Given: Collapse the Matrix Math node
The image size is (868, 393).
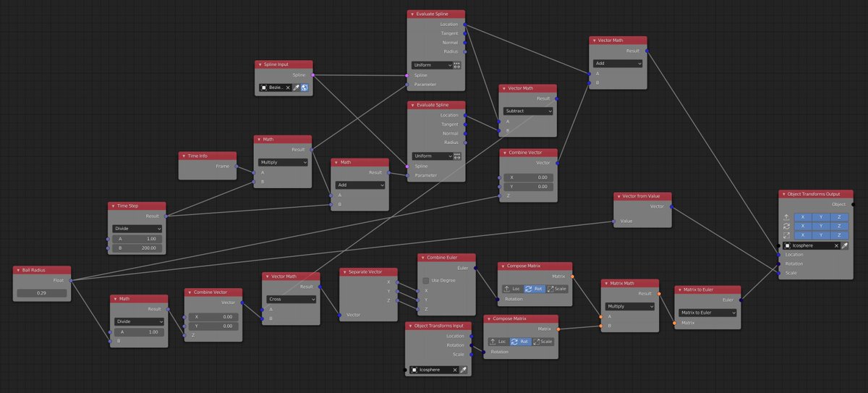Looking at the screenshot, I should 605,284.
